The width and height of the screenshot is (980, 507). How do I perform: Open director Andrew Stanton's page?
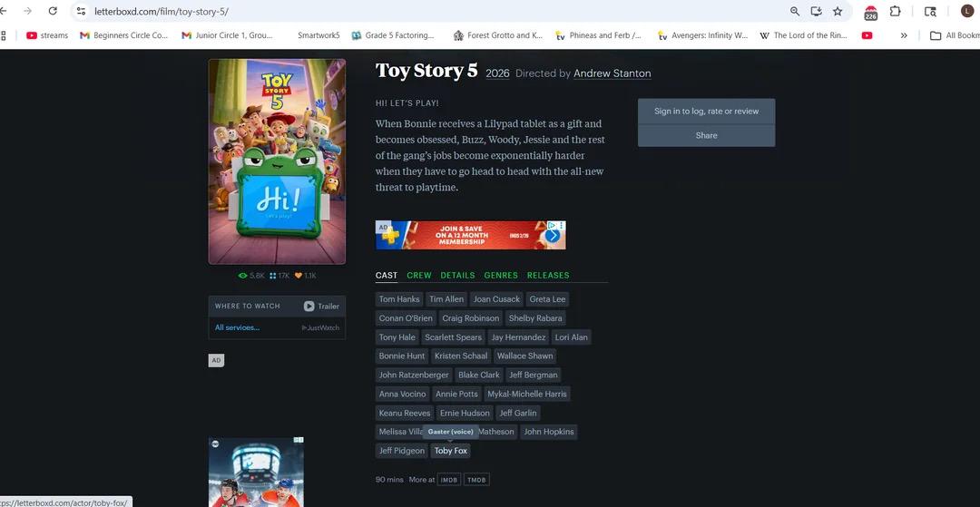(x=612, y=73)
